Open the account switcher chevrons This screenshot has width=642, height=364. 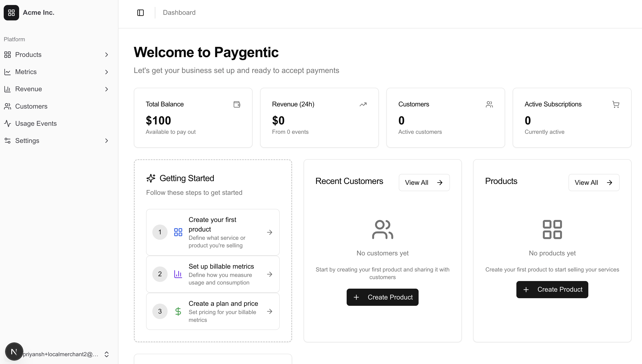[x=106, y=354]
